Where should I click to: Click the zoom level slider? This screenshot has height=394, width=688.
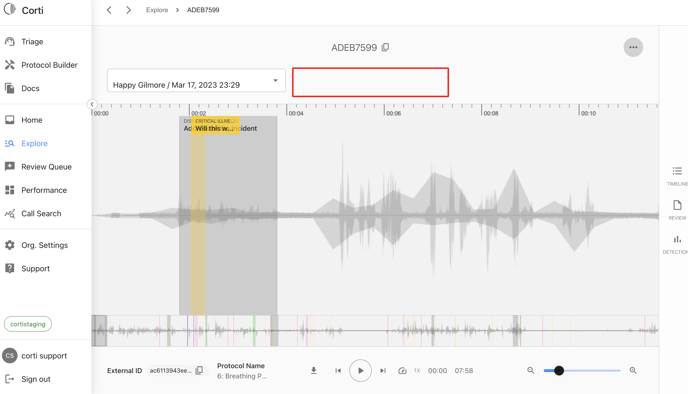pyautogui.click(x=582, y=371)
